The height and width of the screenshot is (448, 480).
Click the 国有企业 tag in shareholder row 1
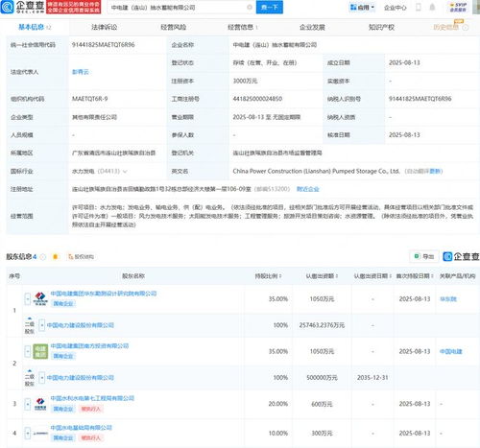pos(63,303)
